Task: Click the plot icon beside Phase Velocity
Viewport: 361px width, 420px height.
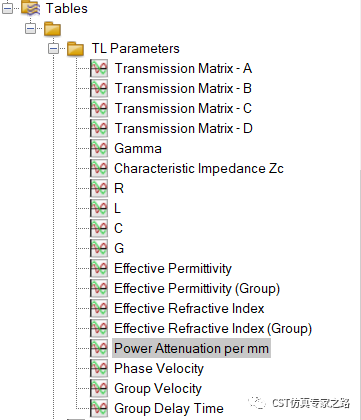Action: [99, 368]
